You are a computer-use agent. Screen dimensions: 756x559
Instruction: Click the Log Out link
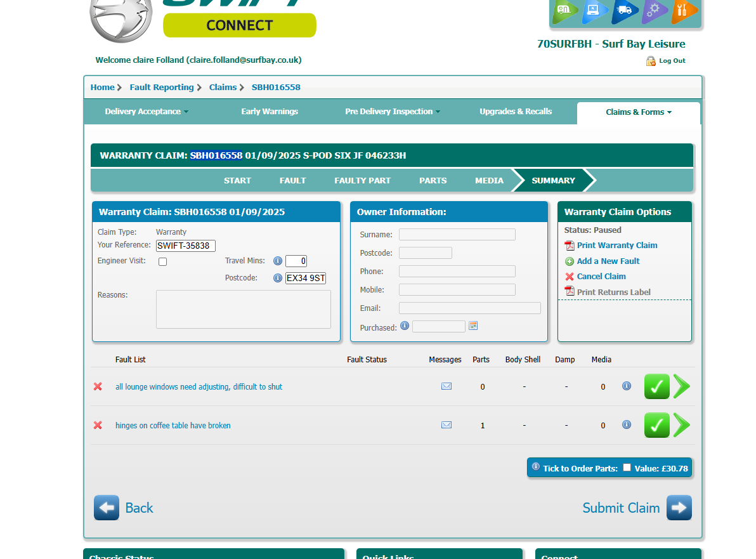coord(672,61)
